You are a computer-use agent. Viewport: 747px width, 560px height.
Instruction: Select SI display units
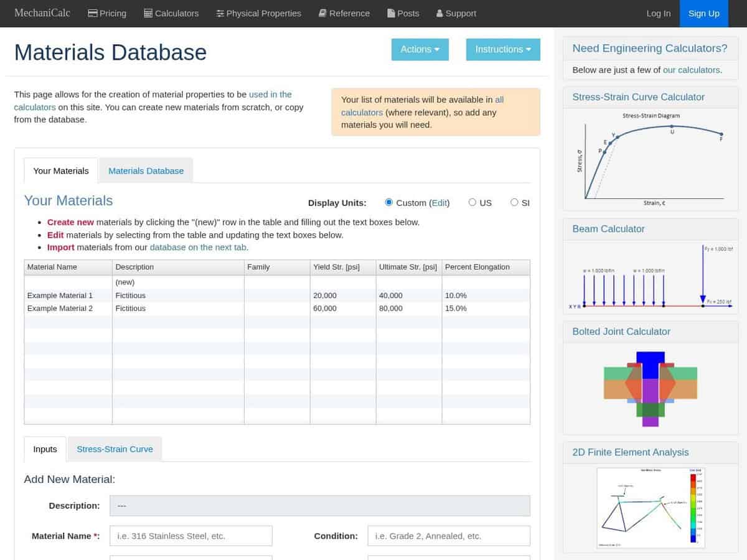click(x=514, y=202)
